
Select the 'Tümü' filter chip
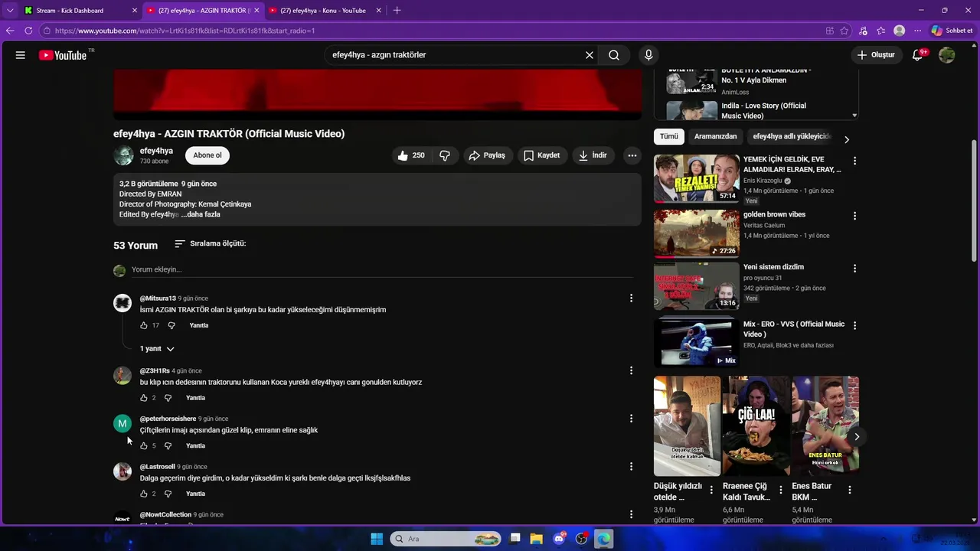pyautogui.click(x=669, y=136)
